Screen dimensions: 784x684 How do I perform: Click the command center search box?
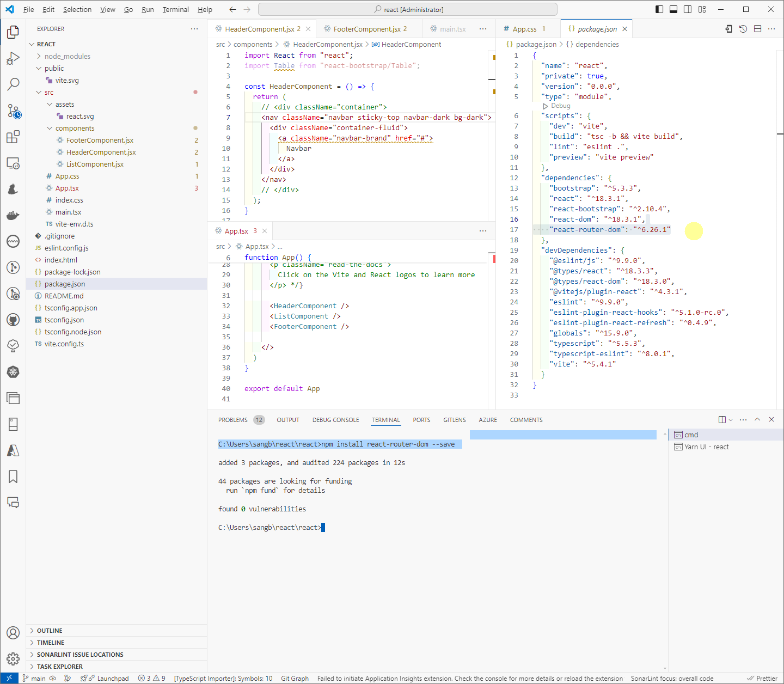407,9
